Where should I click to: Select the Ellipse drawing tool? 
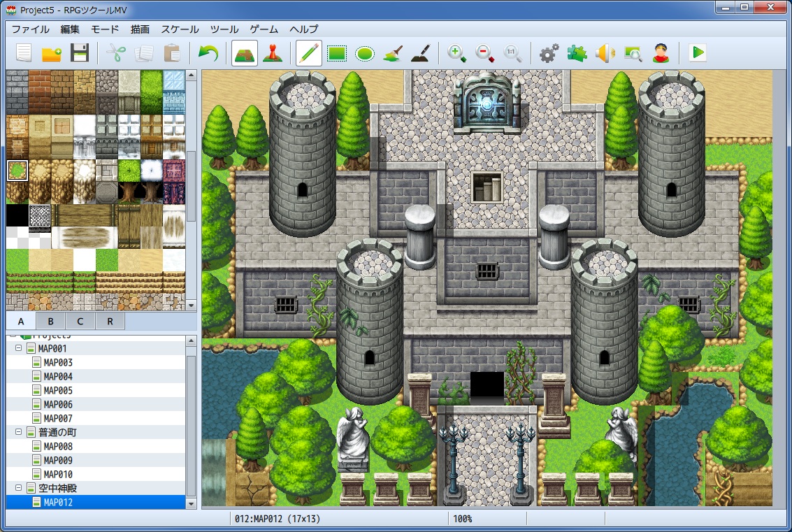tap(365, 53)
